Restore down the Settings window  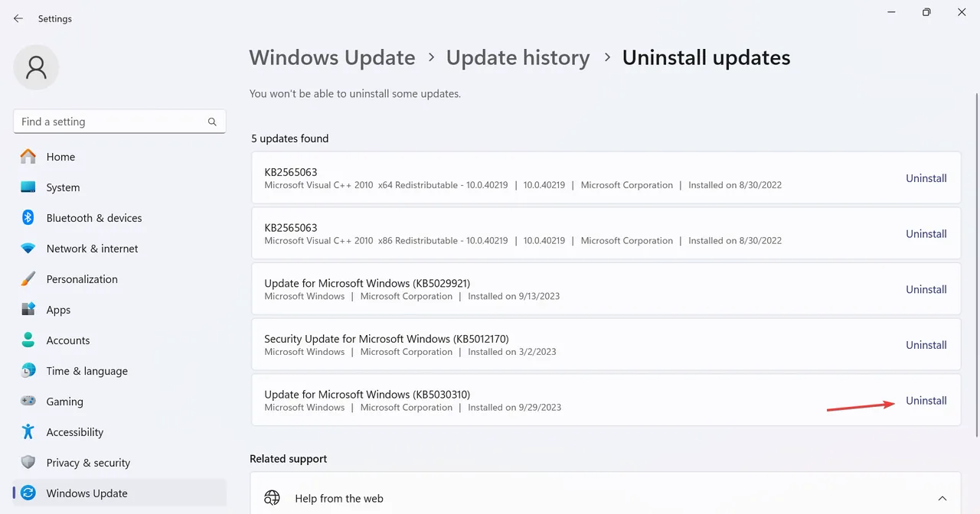click(x=926, y=12)
